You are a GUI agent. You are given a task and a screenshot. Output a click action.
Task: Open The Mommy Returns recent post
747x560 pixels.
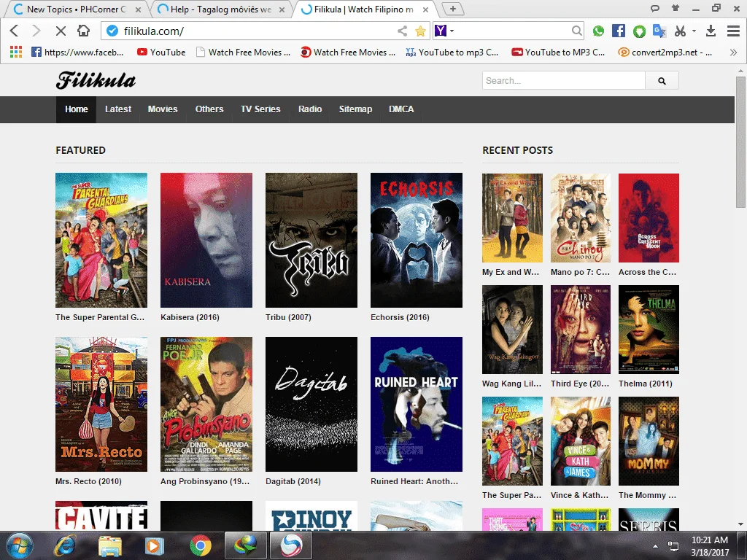pyautogui.click(x=649, y=441)
